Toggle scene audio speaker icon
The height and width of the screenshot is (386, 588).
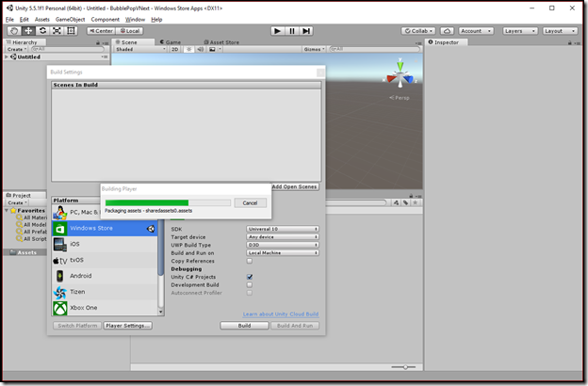pyautogui.click(x=201, y=49)
